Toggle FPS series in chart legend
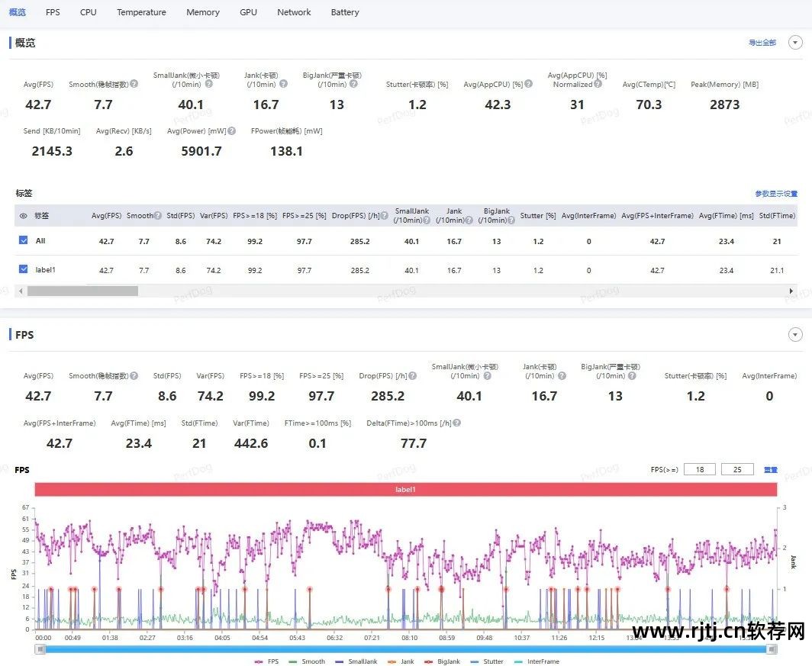This screenshot has height=666, width=812. pyautogui.click(x=269, y=661)
